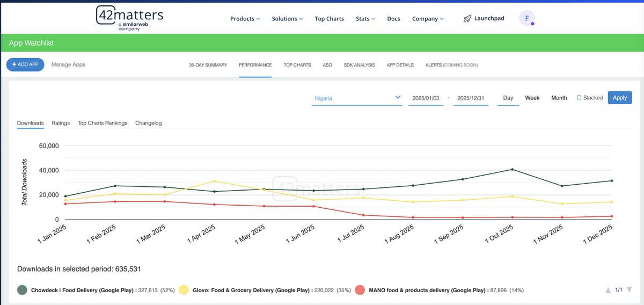Click the start date field 2025/01/03

pos(426,98)
